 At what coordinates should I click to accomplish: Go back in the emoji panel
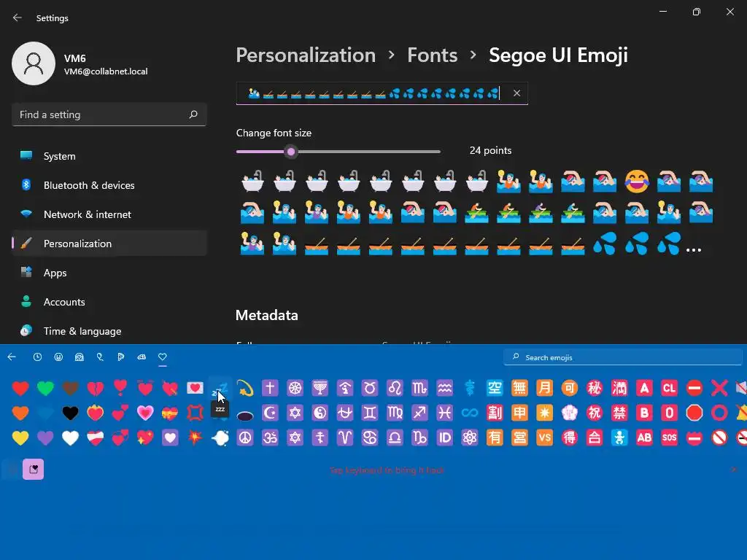coord(12,357)
